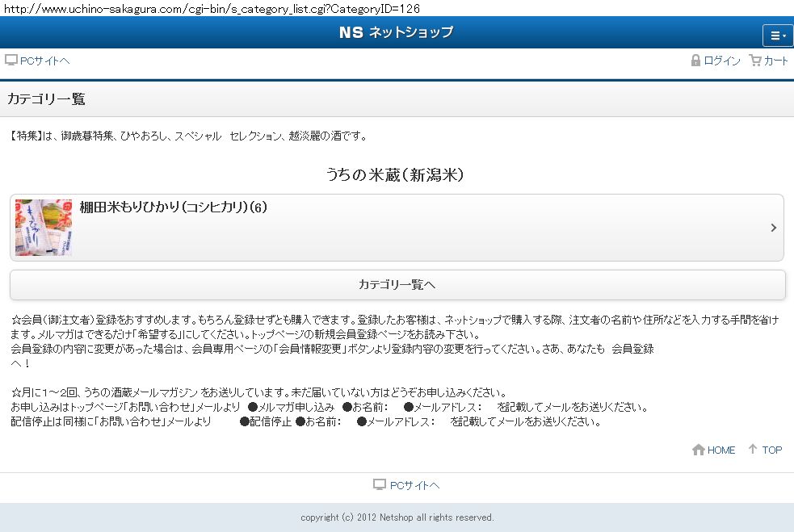Image resolution: width=794 pixels, height=532 pixels.
Task: Select 棚田米もりひかり(コシヒカリ) category title
Action: click(173, 207)
